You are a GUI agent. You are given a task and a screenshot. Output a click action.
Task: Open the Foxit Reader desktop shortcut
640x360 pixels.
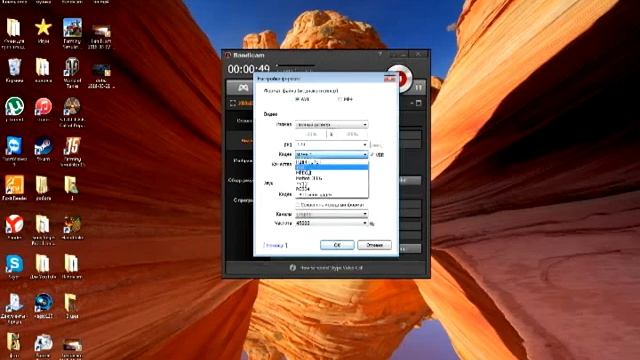[14, 188]
